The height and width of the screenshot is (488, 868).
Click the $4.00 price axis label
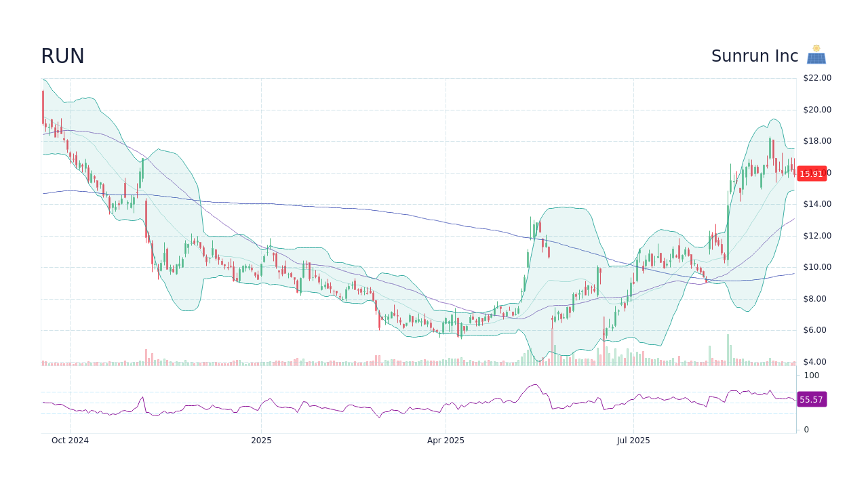pyautogui.click(x=814, y=361)
